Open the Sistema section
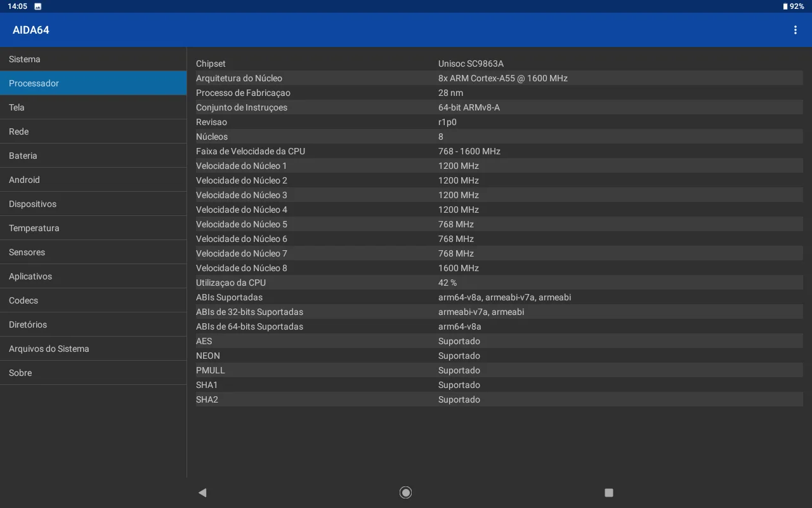The width and height of the screenshot is (812, 508). tap(93, 59)
